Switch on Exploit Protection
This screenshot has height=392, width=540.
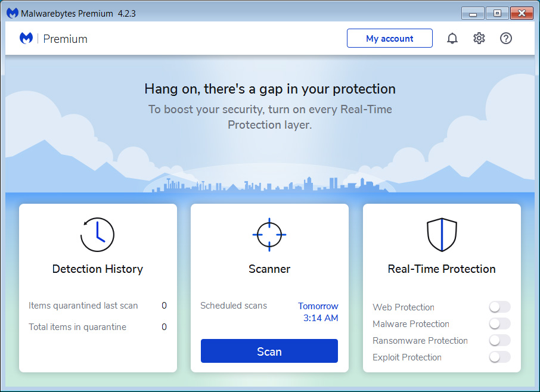499,357
